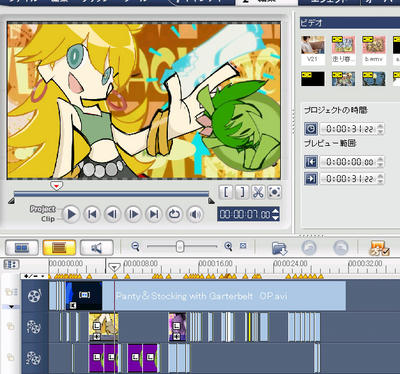Image resolution: width=400 pixels, height=374 pixels.
Task: Step back one frame in preview
Action: coord(112,214)
